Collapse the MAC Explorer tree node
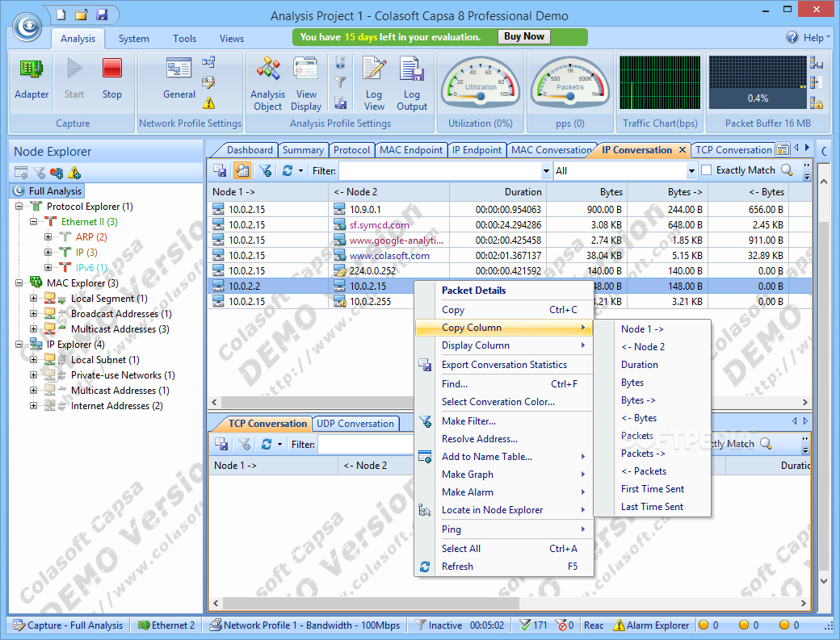This screenshot has width=840, height=640. tap(19, 282)
